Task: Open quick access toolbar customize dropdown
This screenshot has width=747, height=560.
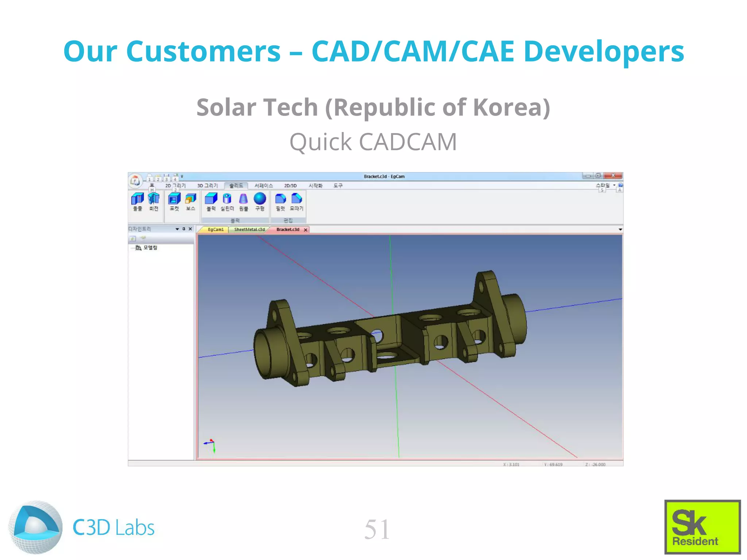Action: pyautogui.click(x=182, y=176)
